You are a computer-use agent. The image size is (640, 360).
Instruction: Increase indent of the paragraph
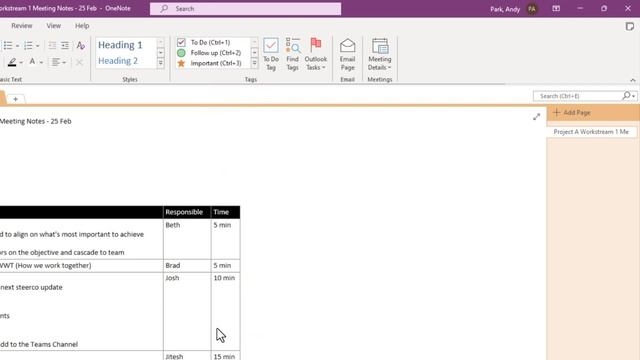point(64,46)
